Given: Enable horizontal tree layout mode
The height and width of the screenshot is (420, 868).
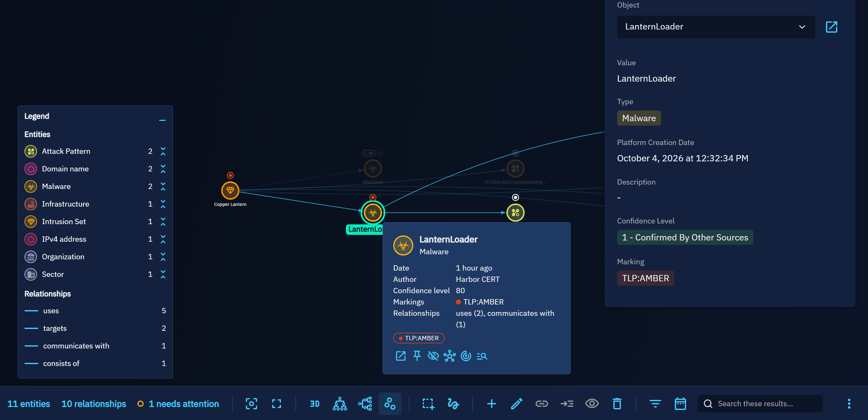Looking at the screenshot, I should click(x=365, y=403).
